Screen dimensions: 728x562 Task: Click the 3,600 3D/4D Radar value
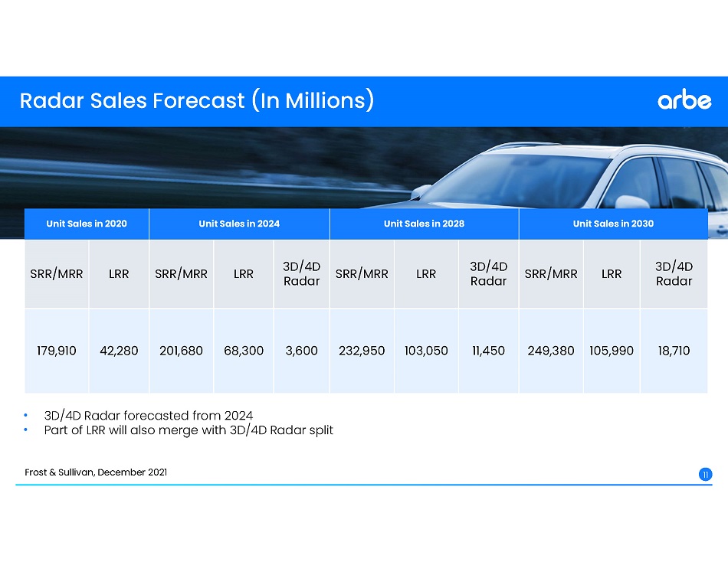pyautogui.click(x=301, y=351)
